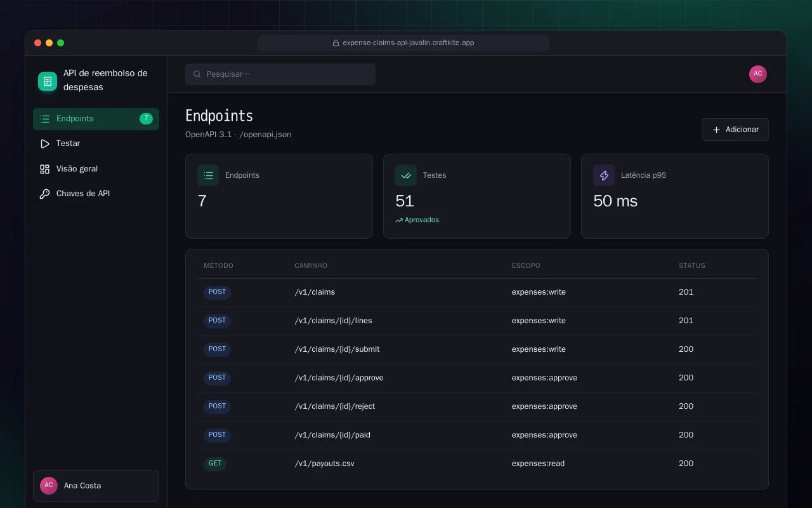Click the magnifier icon in the search bar
Viewport: 812px width, 508px height.
point(197,74)
